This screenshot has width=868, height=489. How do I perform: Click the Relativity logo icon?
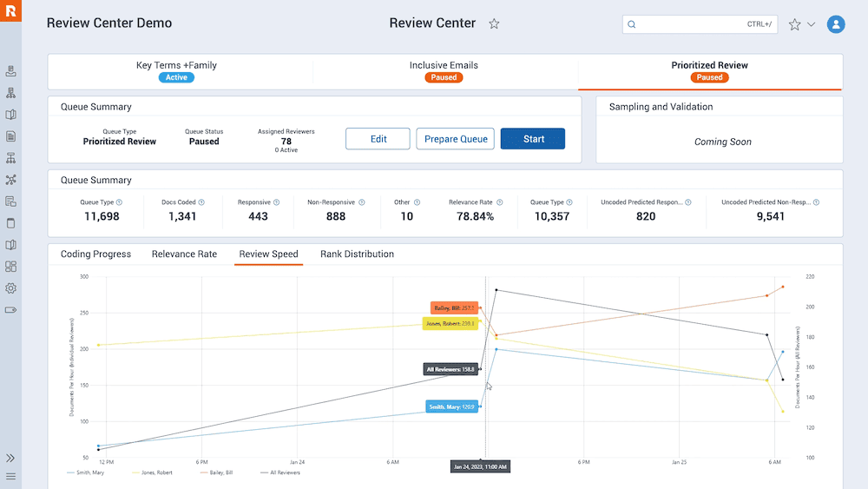pyautogui.click(x=10, y=10)
